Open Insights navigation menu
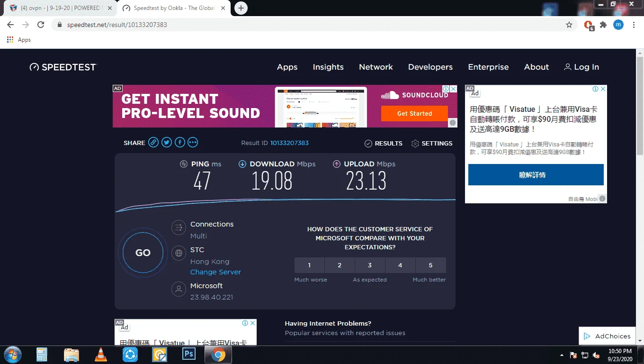The width and height of the screenshot is (644, 364). click(x=328, y=67)
